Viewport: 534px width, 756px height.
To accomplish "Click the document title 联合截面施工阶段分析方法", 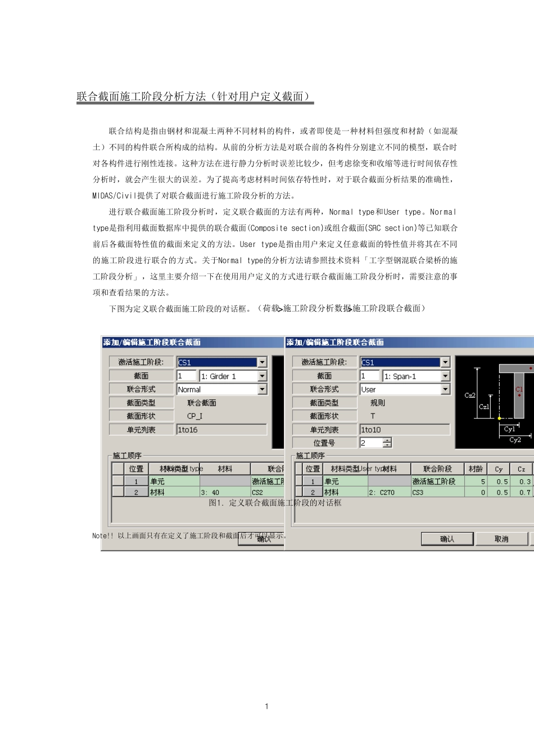I will [195, 96].
